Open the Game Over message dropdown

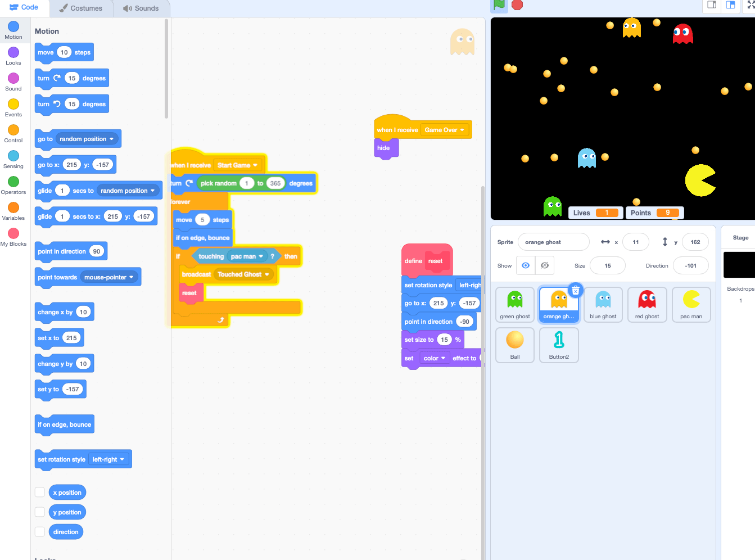pos(445,130)
